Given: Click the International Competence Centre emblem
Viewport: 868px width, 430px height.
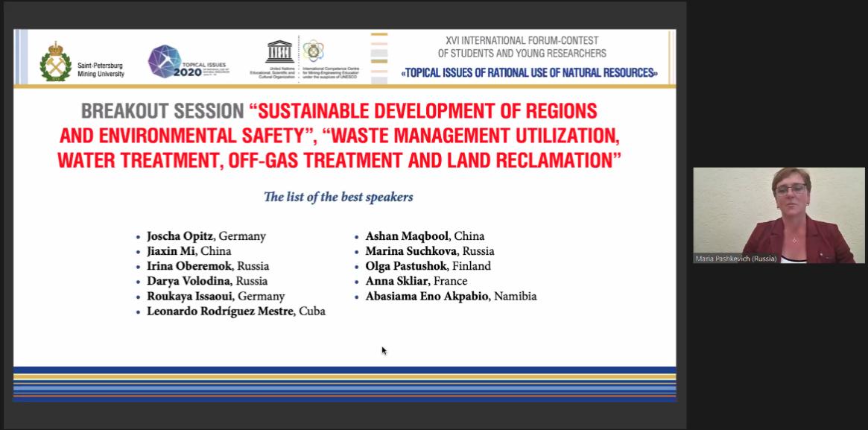Looking at the screenshot, I should [x=313, y=51].
